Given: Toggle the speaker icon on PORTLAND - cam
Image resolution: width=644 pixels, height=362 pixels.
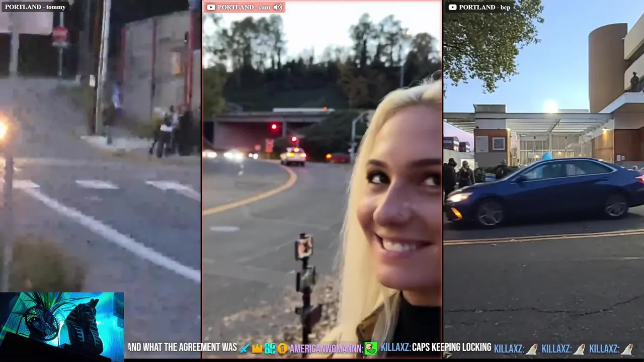Looking at the screenshot, I should [x=278, y=7].
